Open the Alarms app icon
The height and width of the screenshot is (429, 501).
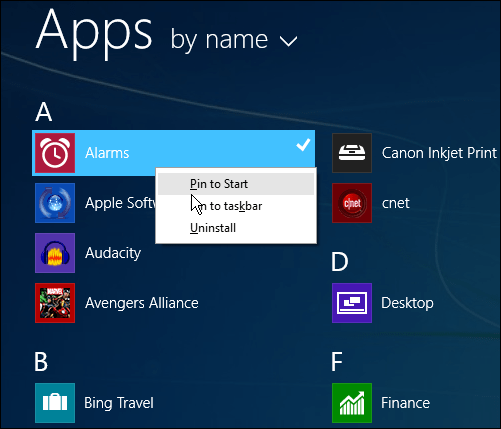[55, 153]
